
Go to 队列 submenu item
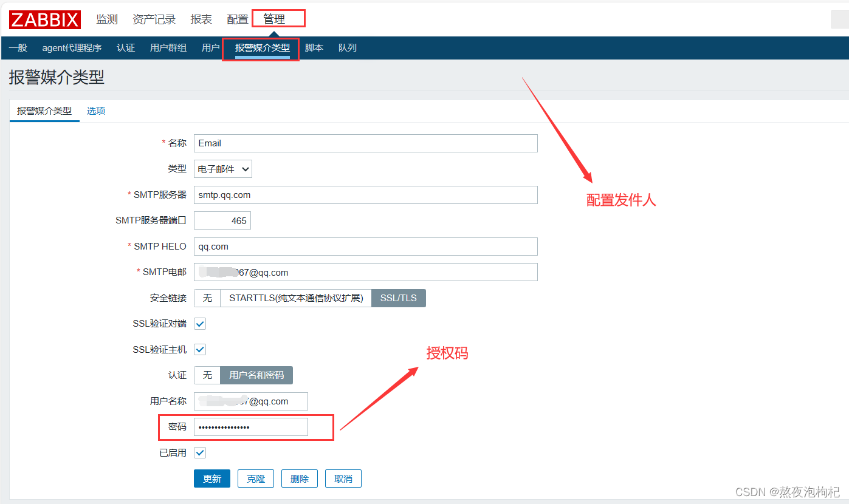(348, 48)
